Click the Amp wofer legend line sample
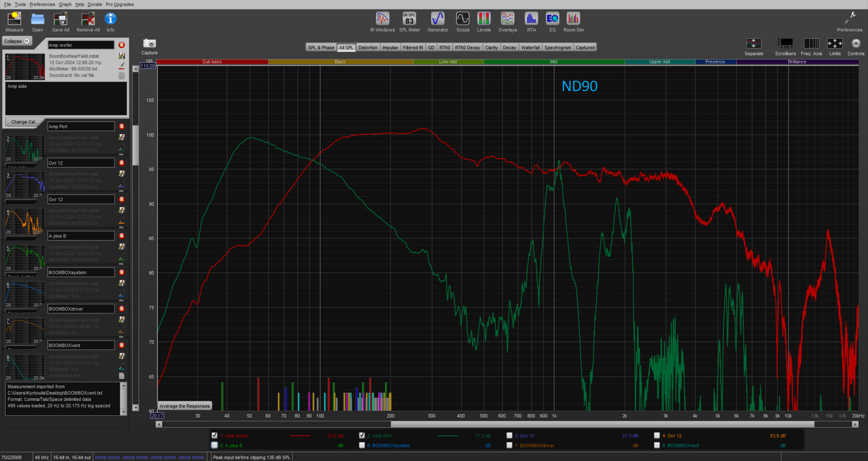Screen dimensions: 868x461 click(300, 436)
